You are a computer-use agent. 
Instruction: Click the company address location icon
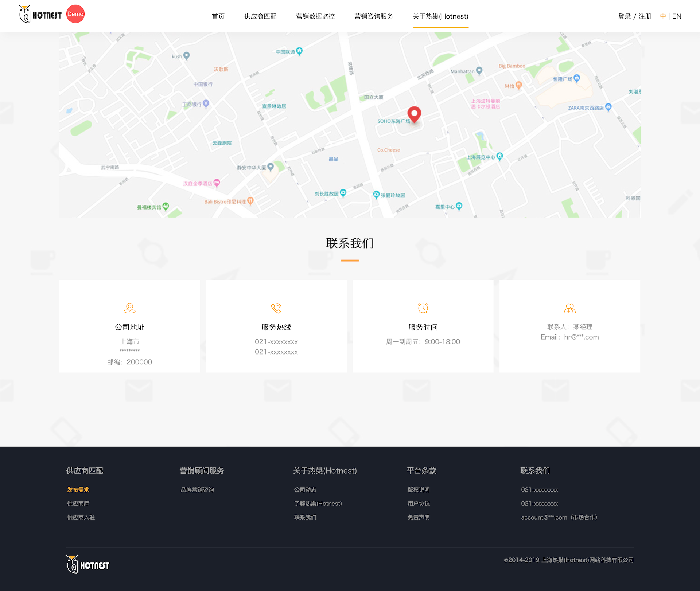[x=129, y=308]
